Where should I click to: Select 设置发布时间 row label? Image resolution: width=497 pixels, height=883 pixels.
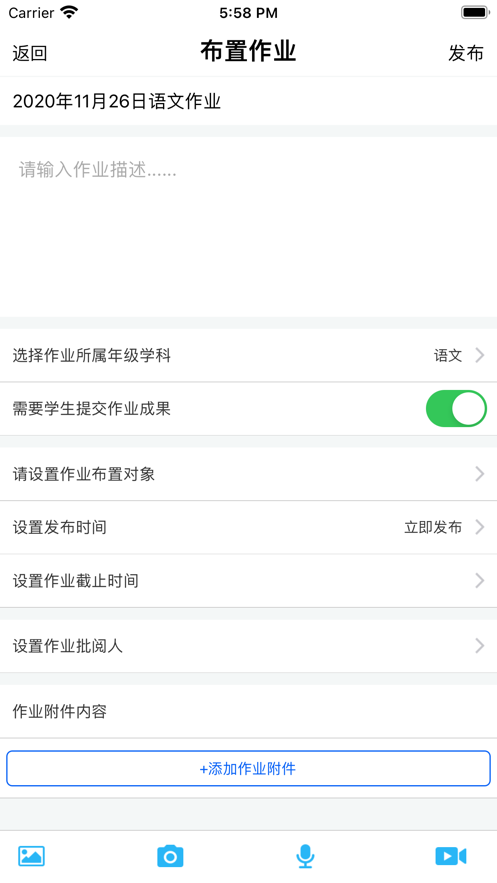60,527
